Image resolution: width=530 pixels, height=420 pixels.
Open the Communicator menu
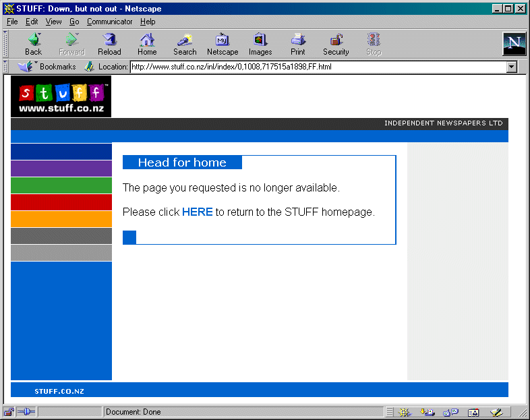point(109,22)
